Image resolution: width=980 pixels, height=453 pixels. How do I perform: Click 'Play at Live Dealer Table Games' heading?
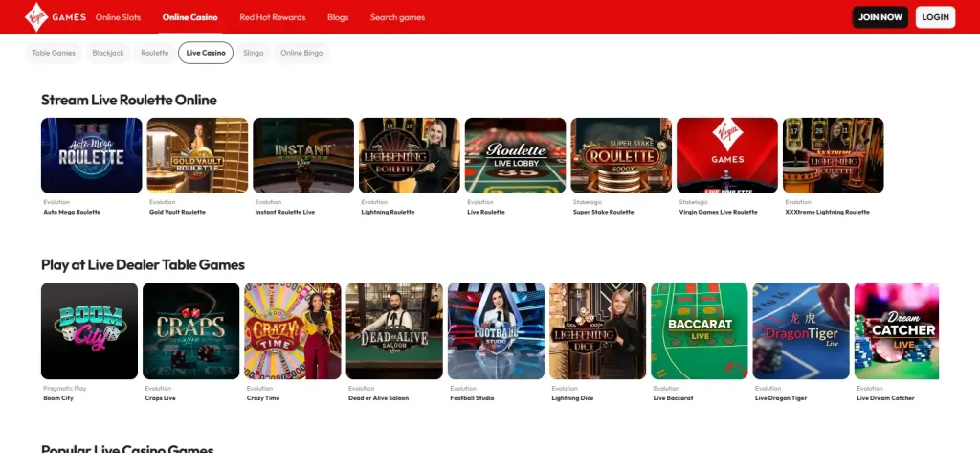[x=143, y=264]
